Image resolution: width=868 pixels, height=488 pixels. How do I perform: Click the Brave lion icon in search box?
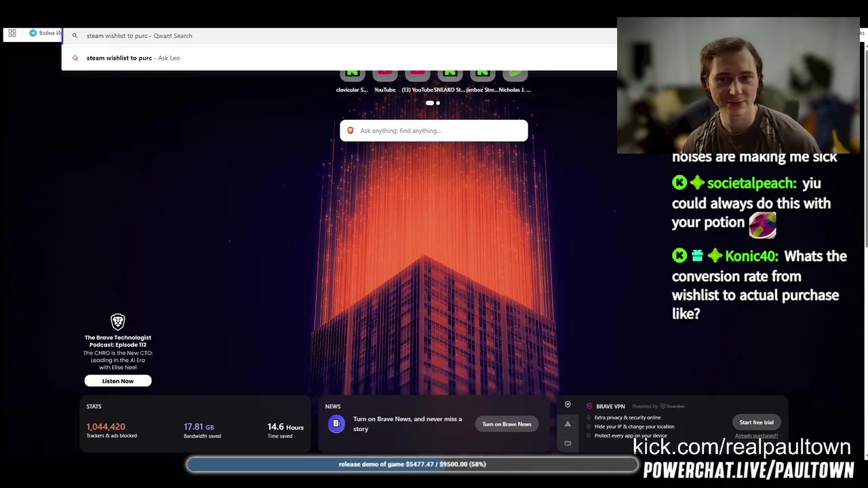tap(351, 131)
